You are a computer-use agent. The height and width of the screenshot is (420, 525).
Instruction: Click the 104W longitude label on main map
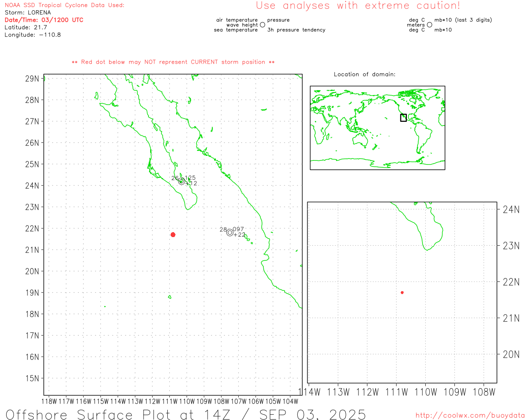click(x=290, y=401)
